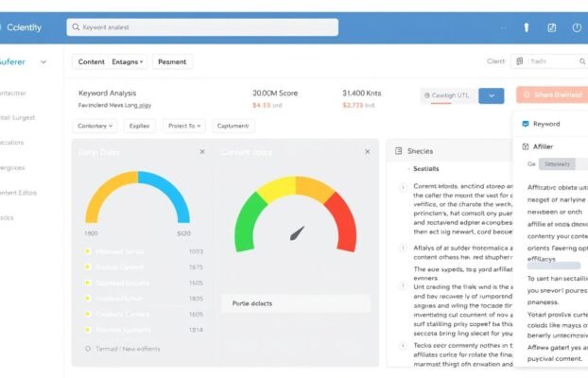
Task: Toggle the yellow dot on the 1505 row
Action: pos(88,283)
